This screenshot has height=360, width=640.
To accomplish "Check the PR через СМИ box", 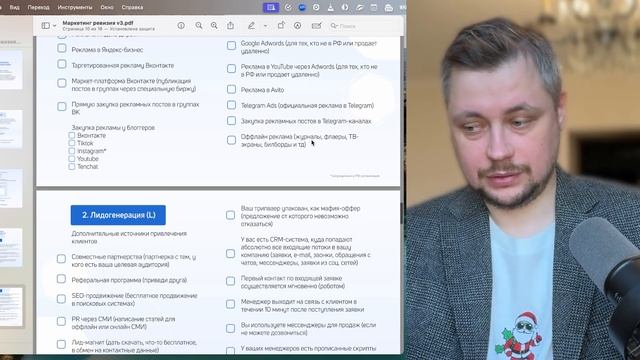I will coord(61,322).
